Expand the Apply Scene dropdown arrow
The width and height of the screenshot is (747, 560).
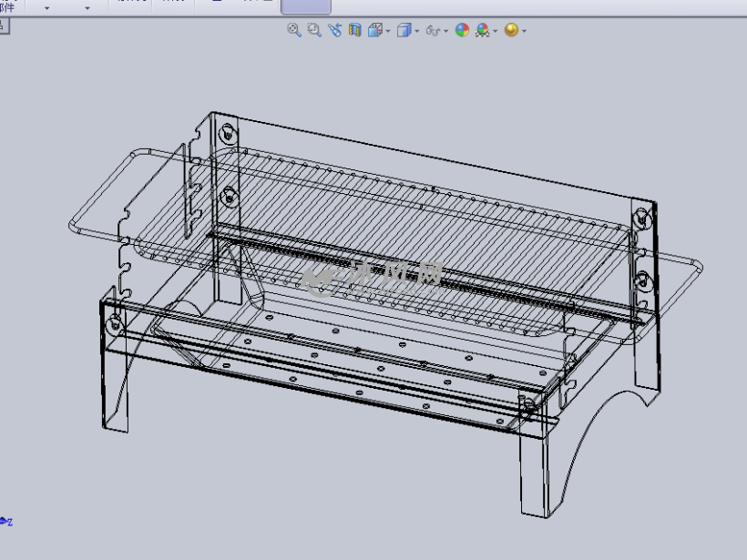[x=496, y=31]
